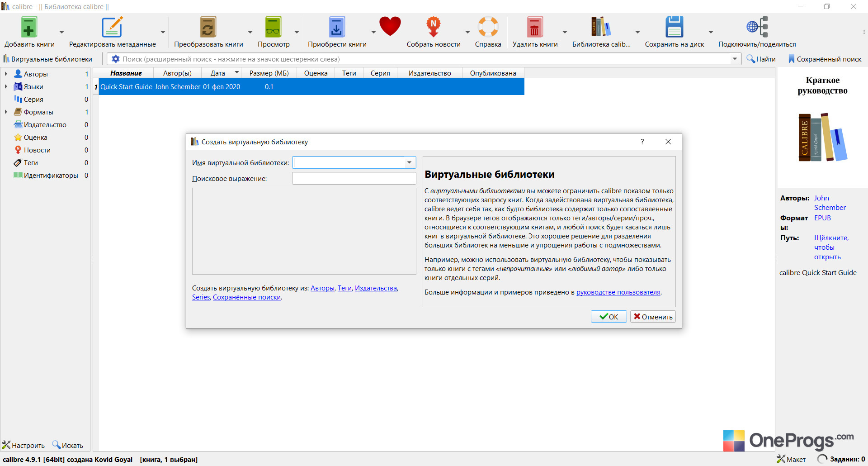Screen dimensions: 868x466
Task: Open the virtual library name dropdown
Action: click(x=409, y=162)
